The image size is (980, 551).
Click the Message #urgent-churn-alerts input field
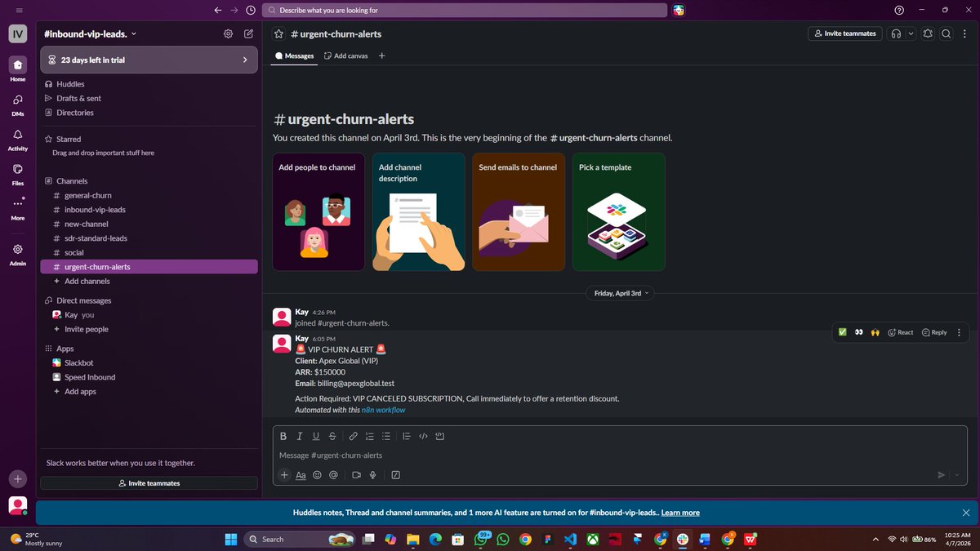[621, 455]
